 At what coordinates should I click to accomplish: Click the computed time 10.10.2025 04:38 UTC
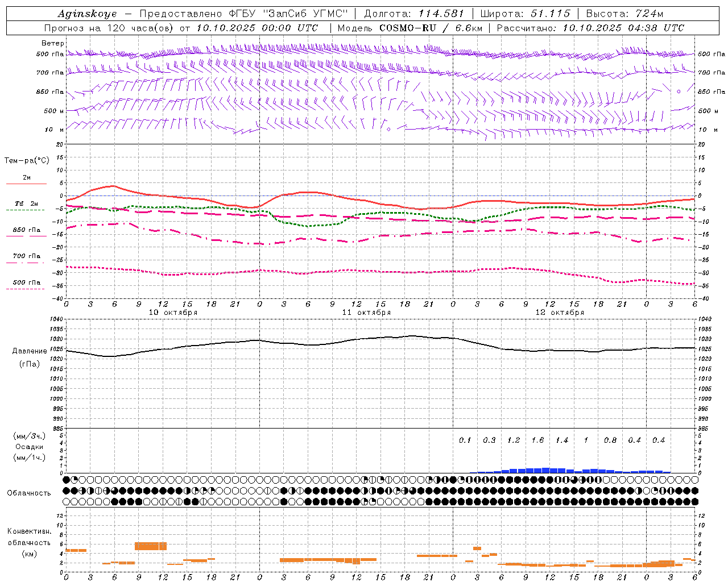tap(623, 28)
